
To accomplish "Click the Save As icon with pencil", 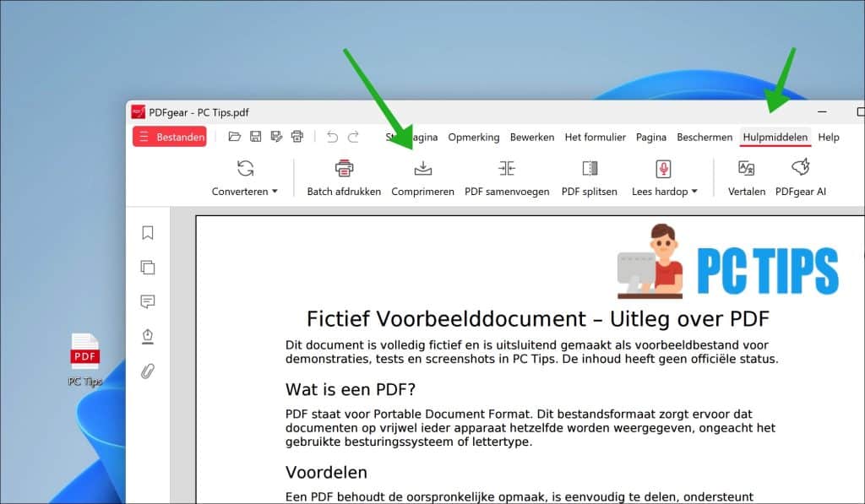I will [x=276, y=136].
